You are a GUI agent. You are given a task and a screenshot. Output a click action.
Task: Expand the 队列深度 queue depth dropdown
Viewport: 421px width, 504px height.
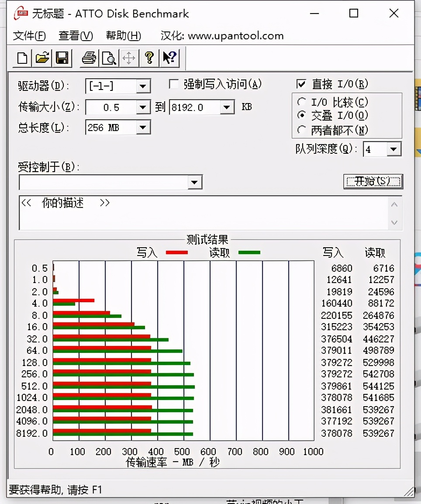pyautogui.click(x=393, y=149)
